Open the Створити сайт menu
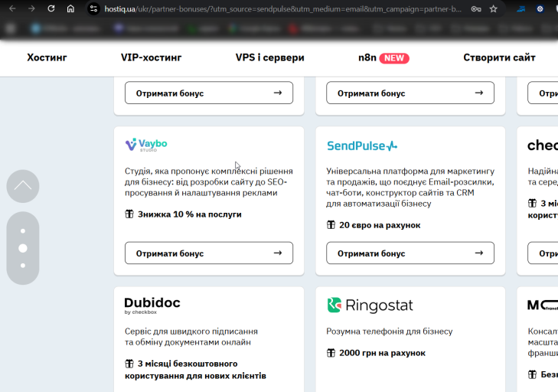This screenshot has height=392, width=558. (499, 57)
